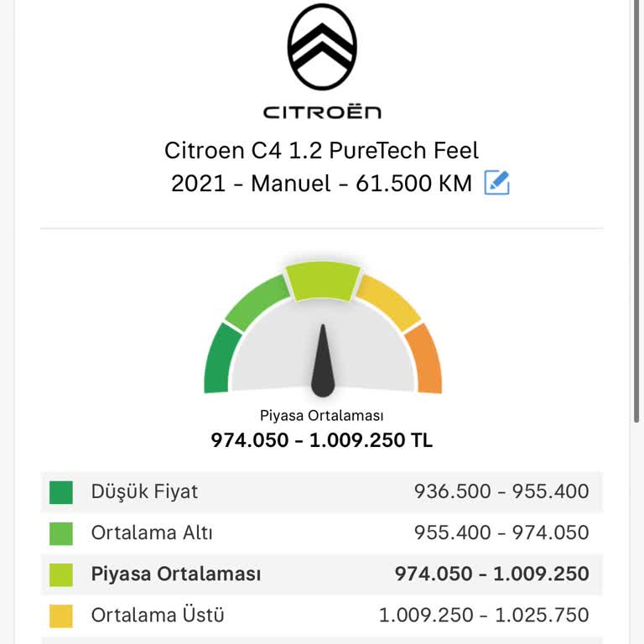Click the Ortalama Üstü yellow swatch
This screenshot has width=644, height=644.
61,615
